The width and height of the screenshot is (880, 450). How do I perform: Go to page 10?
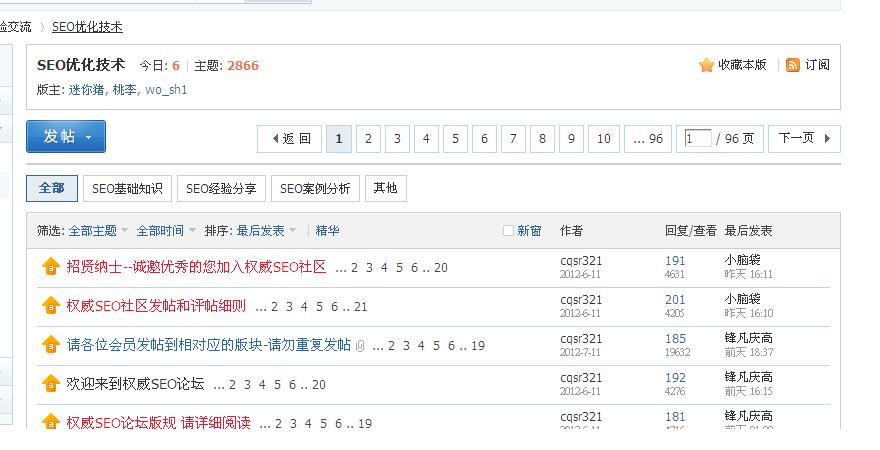[604, 139]
